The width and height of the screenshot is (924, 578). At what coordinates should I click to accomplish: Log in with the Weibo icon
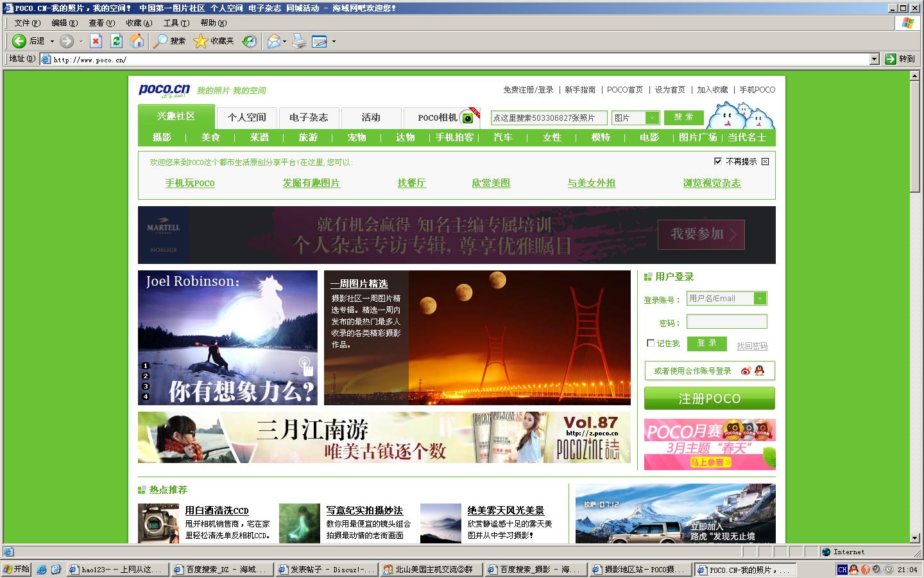point(746,371)
